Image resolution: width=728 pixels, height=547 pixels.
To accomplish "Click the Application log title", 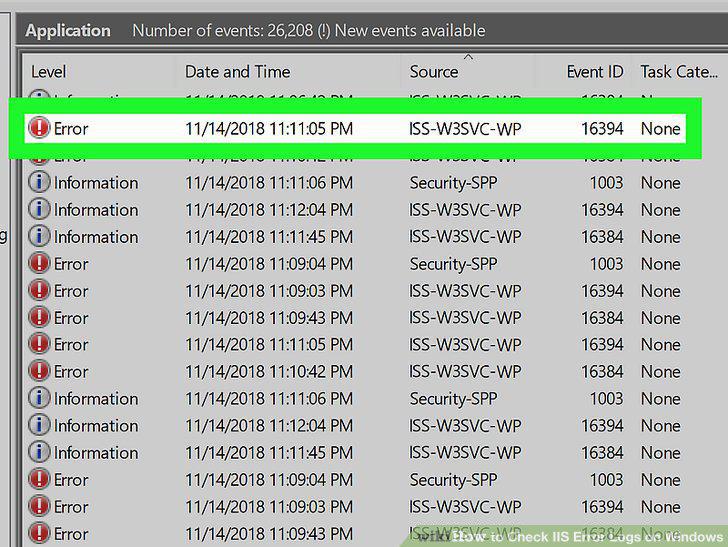I will coord(68,31).
